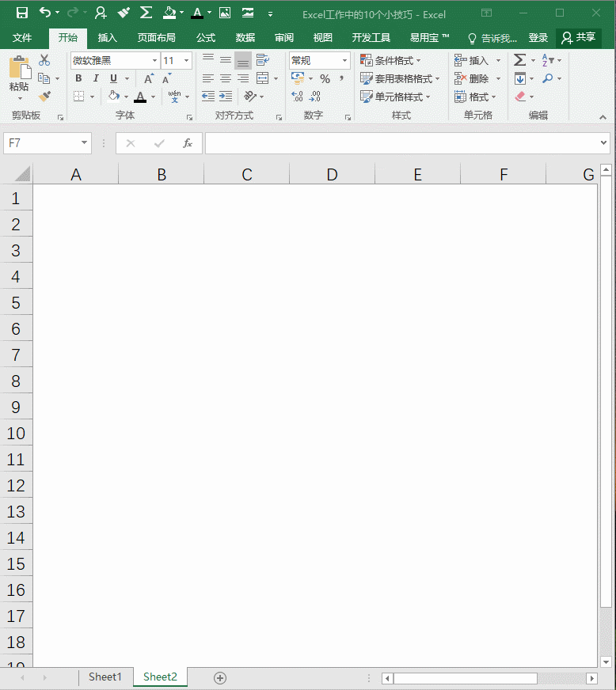
Task: Toggle wrap text
Action: tap(262, 59)
